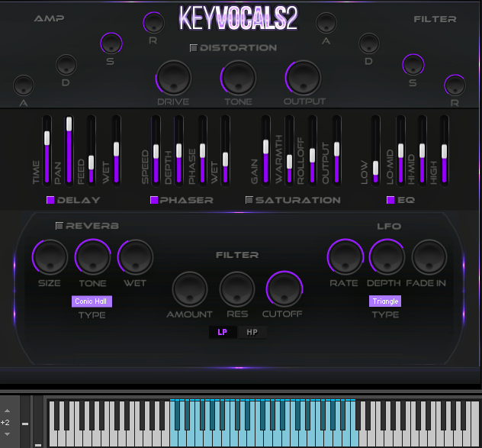Click the Amp envelope Release knob
Viewport: 482px width, 448px height.
(153, 23)
